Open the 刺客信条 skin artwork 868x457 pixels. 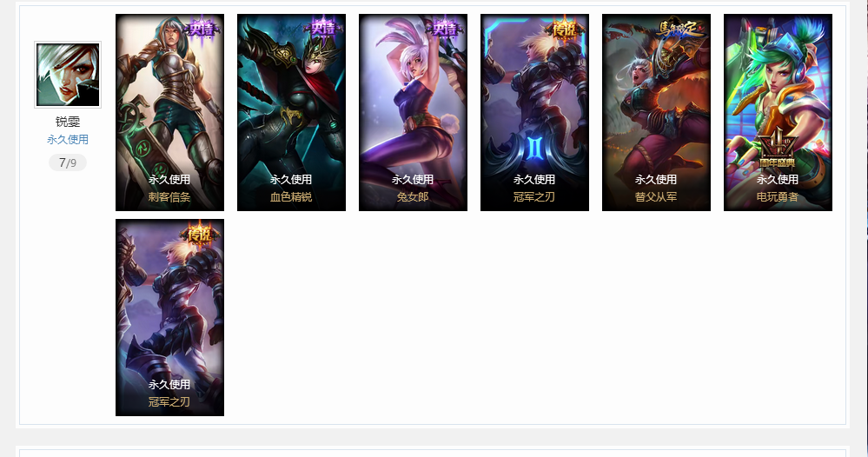170,112
